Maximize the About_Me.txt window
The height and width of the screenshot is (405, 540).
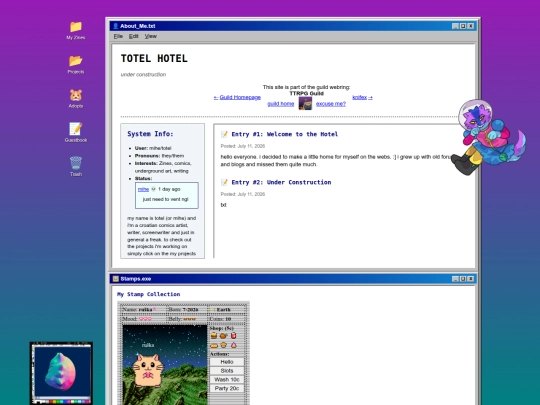tap(463, 26)
